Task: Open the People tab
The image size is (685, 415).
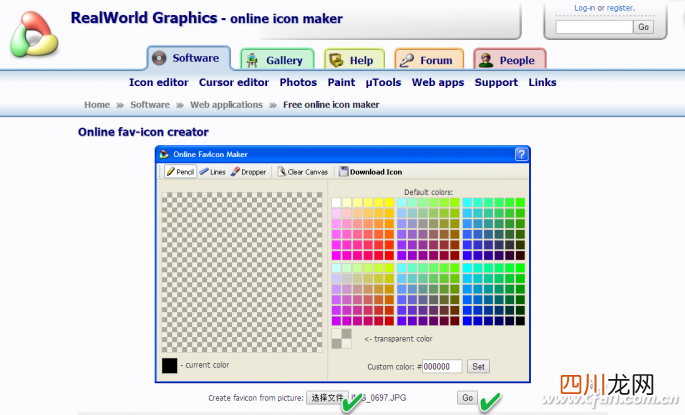Action: pos(509,60)
